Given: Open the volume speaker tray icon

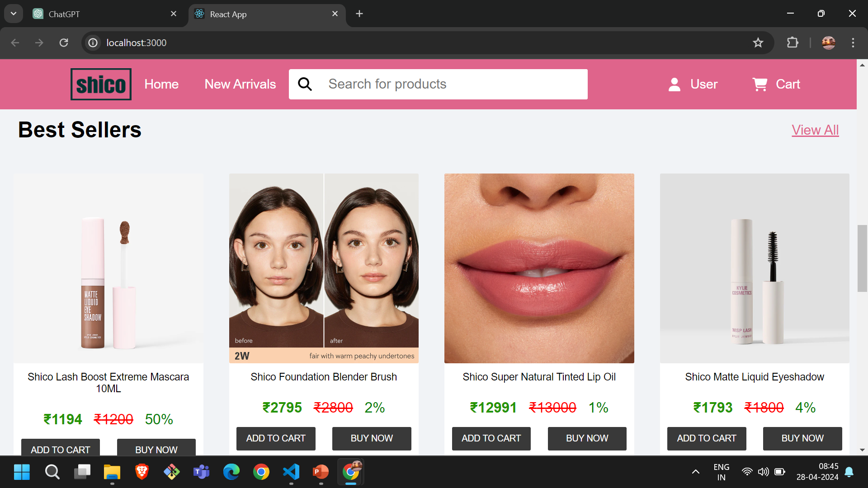Looking at the screenshot, I should [763, 472].
